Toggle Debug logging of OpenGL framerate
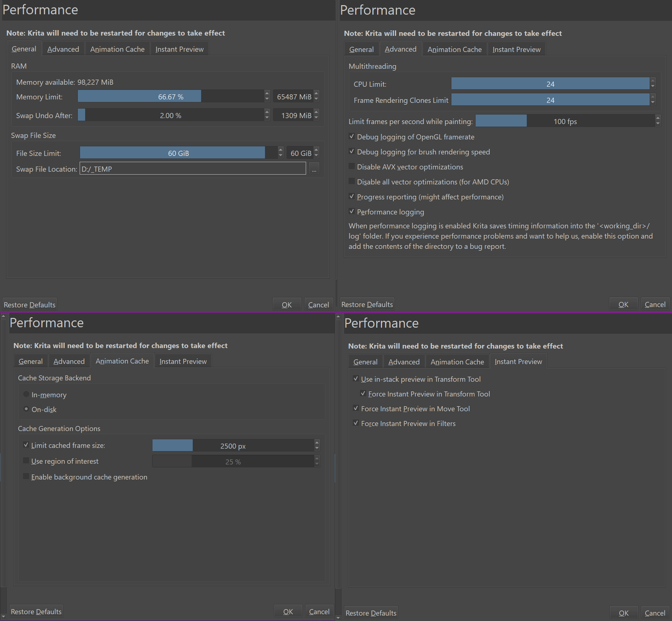 pos(352,137)
